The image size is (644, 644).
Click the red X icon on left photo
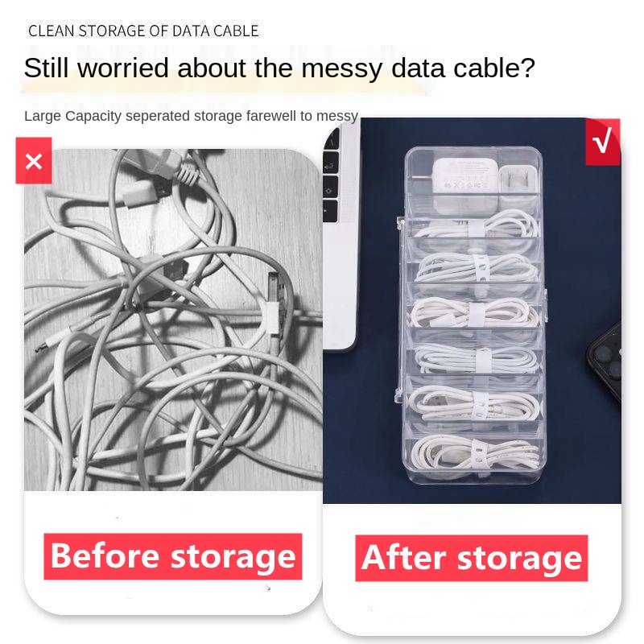(x=34, y=160)
